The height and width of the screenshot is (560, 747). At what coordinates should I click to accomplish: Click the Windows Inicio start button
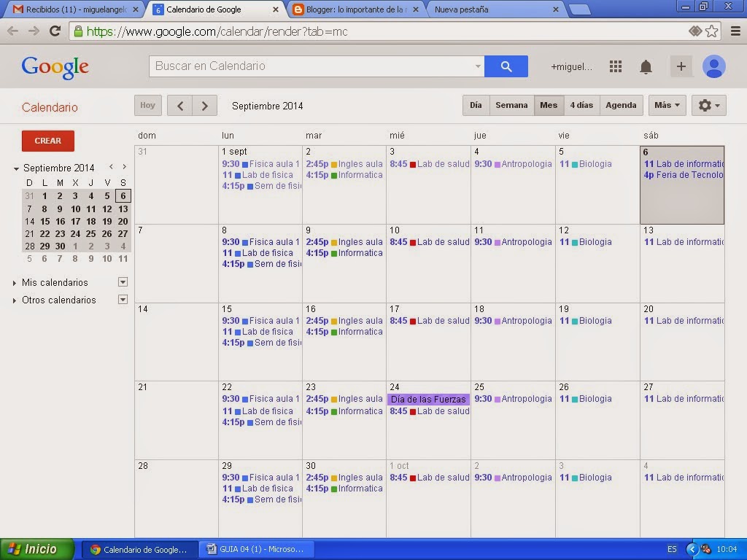point(37,549)
